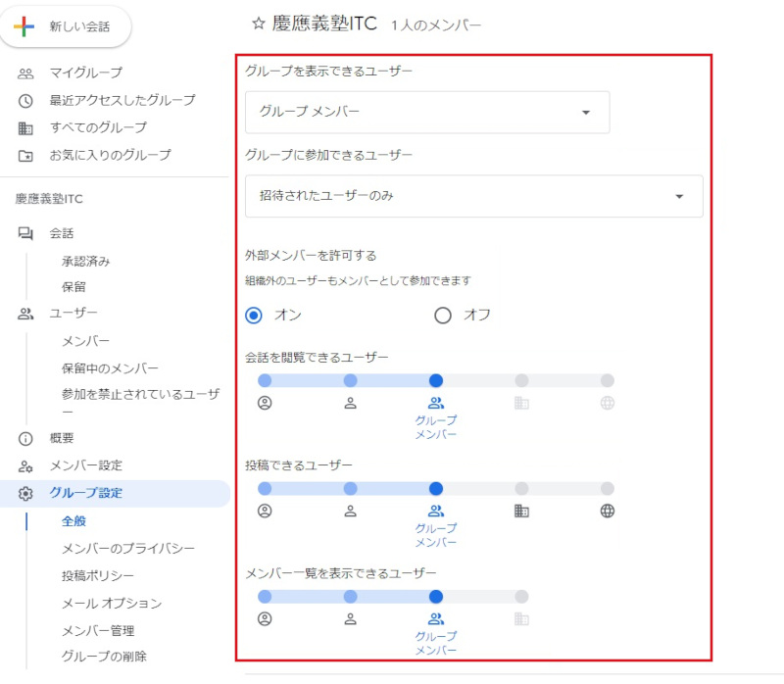Open 保留中のメンバー in the sidebar

(x=110, y=368)
